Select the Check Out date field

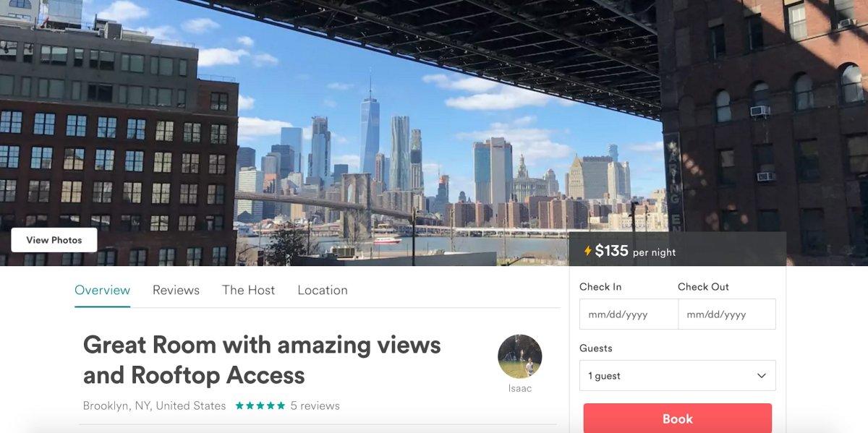727,314
